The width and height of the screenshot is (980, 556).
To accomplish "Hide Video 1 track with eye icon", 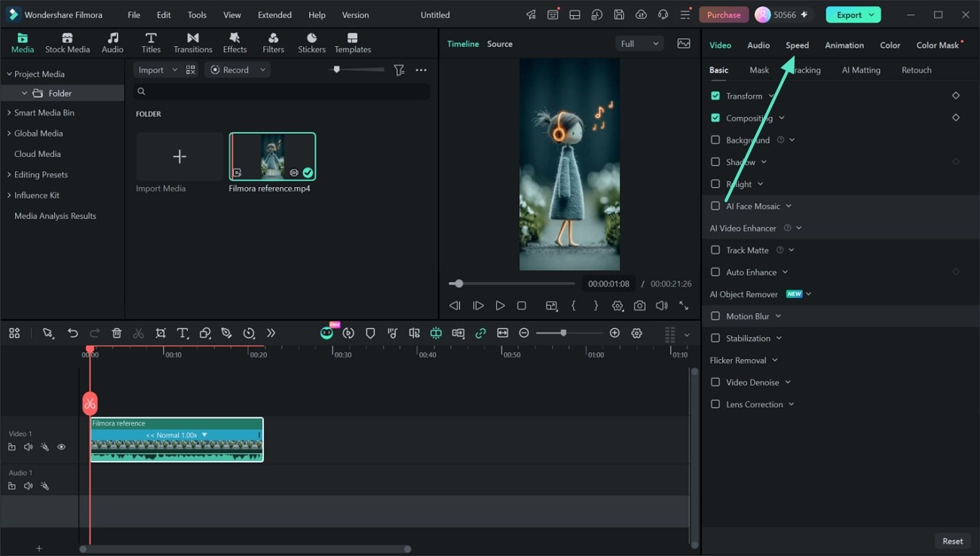I will coord(61,447).
